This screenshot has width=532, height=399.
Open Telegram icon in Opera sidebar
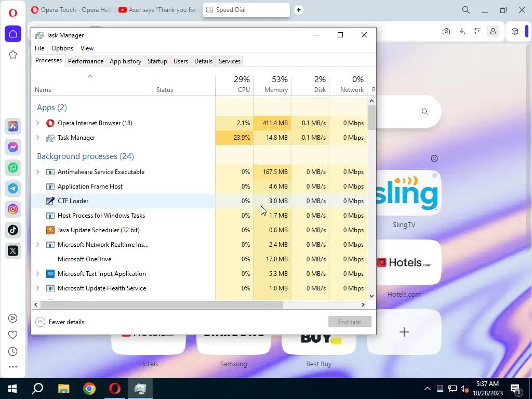pyautogui.click(x=13, y=188)
